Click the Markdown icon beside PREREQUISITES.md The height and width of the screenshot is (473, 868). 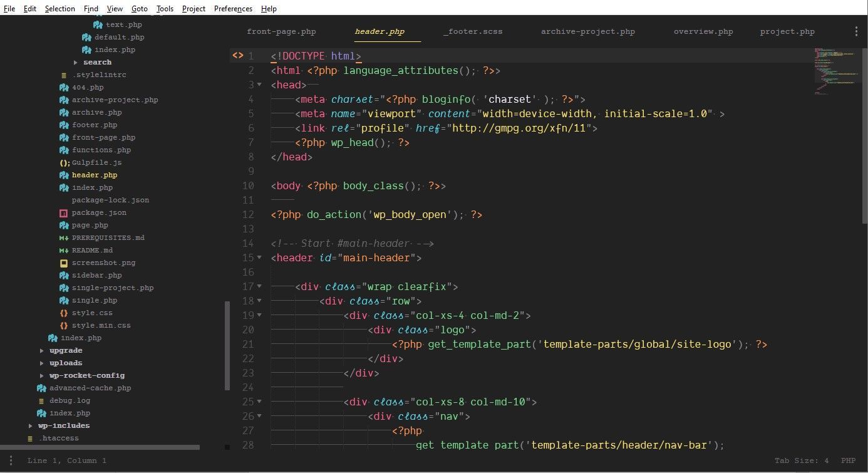(64, 238)
